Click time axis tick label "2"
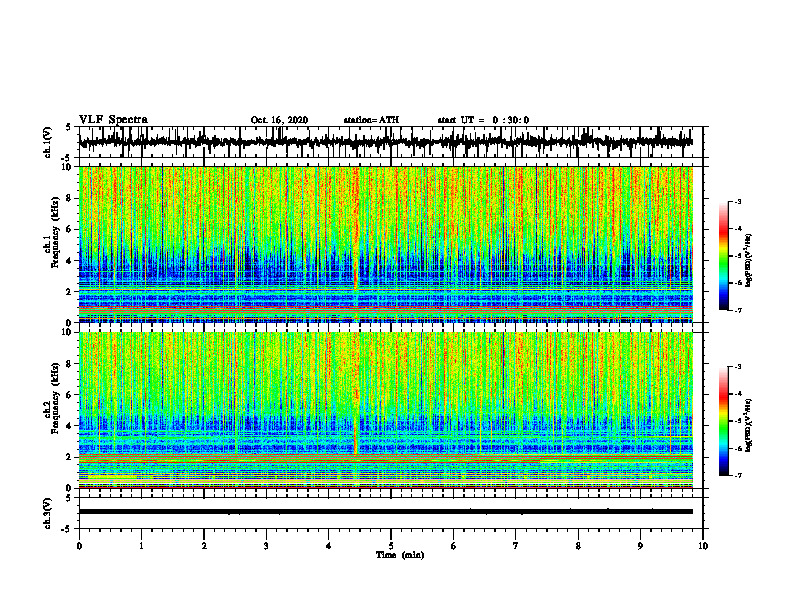The width and height of the screenshot is (792, 612). [204, 546]
